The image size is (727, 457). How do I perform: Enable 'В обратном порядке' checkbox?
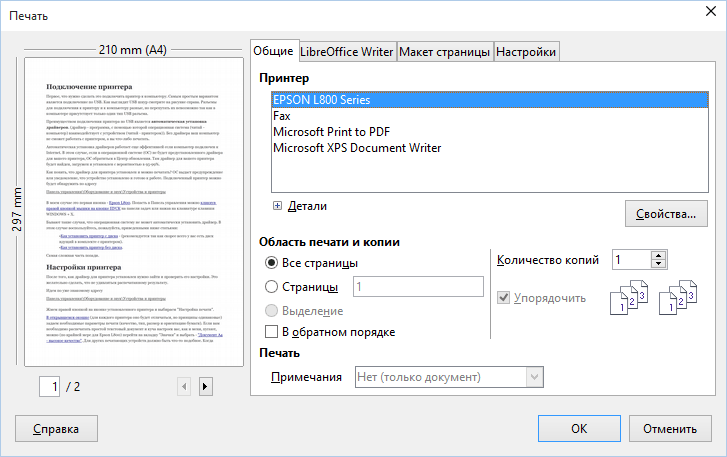pos(272,332)
